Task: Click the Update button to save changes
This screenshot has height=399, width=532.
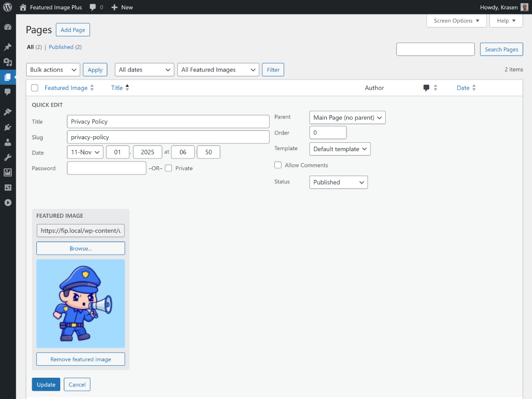Action: [46, 384]
